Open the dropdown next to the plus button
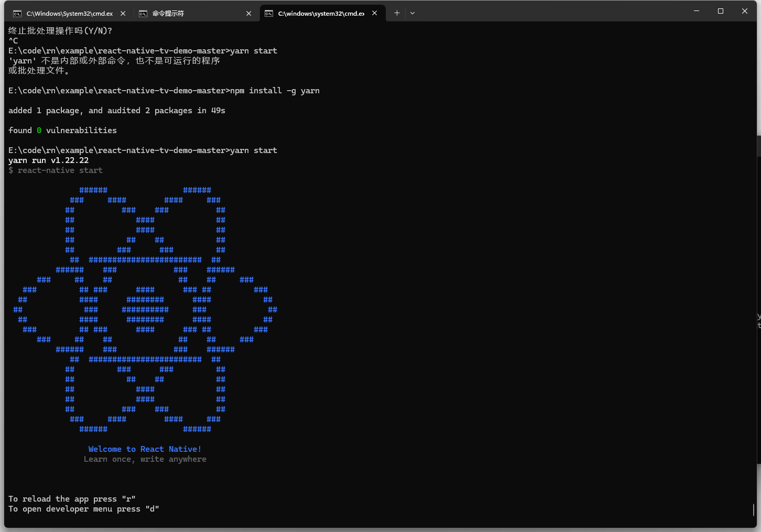761x532 pixels. tap(412, 13)
